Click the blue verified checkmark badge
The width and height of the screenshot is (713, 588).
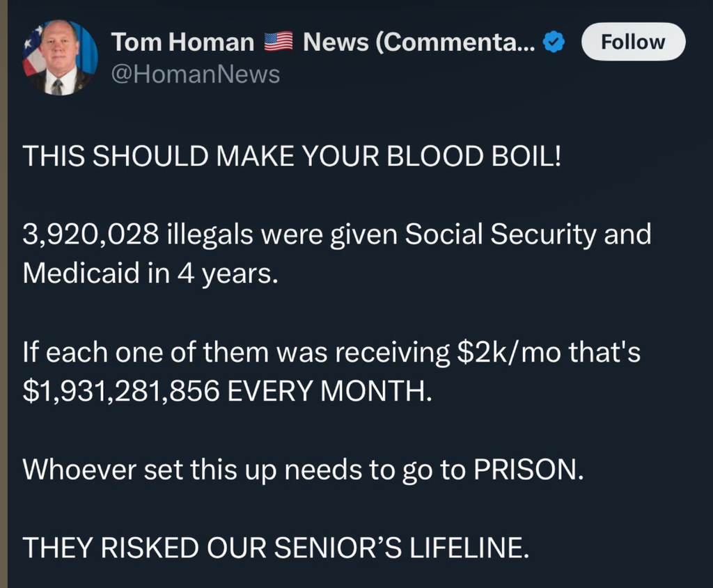553,43
